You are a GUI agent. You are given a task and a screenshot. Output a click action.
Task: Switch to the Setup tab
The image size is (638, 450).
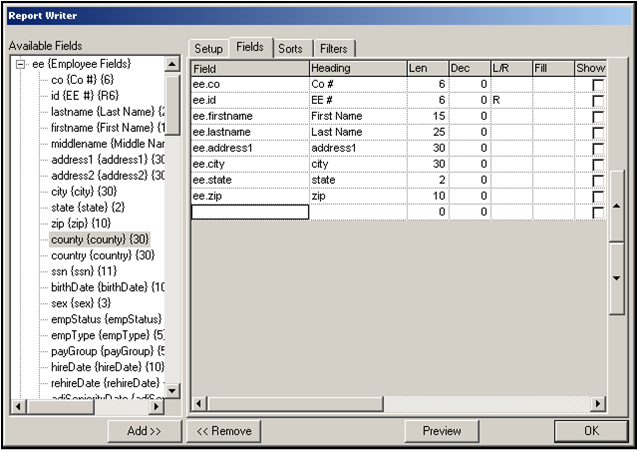click(x=208, y=49)
